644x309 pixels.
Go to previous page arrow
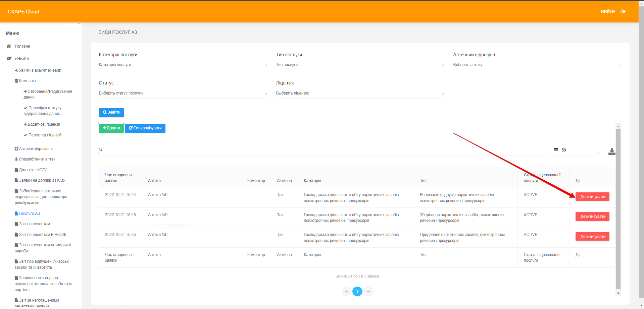tap(347, 291)
